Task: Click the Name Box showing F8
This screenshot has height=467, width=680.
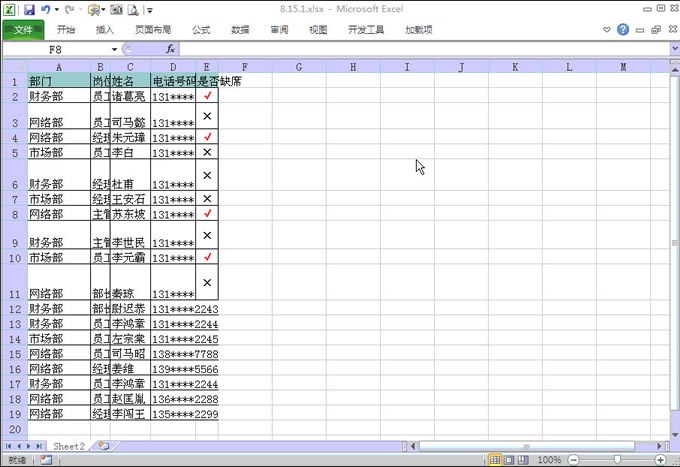Action: click(56, 49)
